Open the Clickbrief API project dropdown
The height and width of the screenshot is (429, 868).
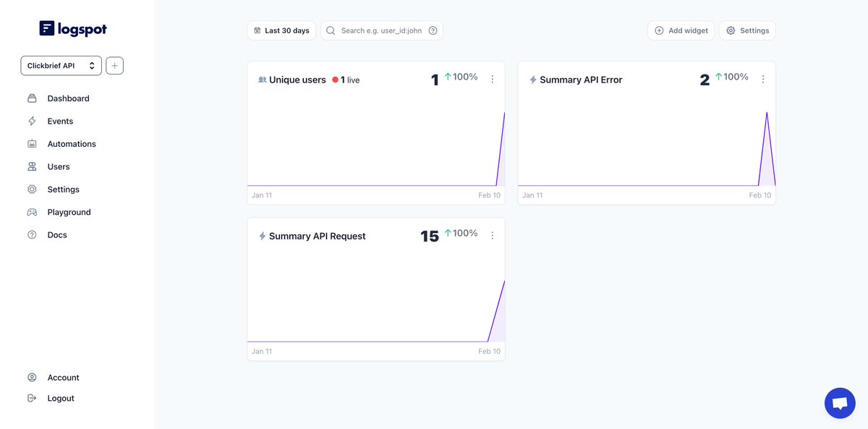tap(61, 66)
